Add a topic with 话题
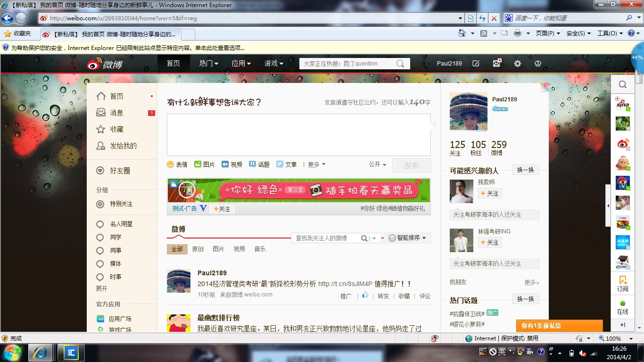 (x=259, y=165)
